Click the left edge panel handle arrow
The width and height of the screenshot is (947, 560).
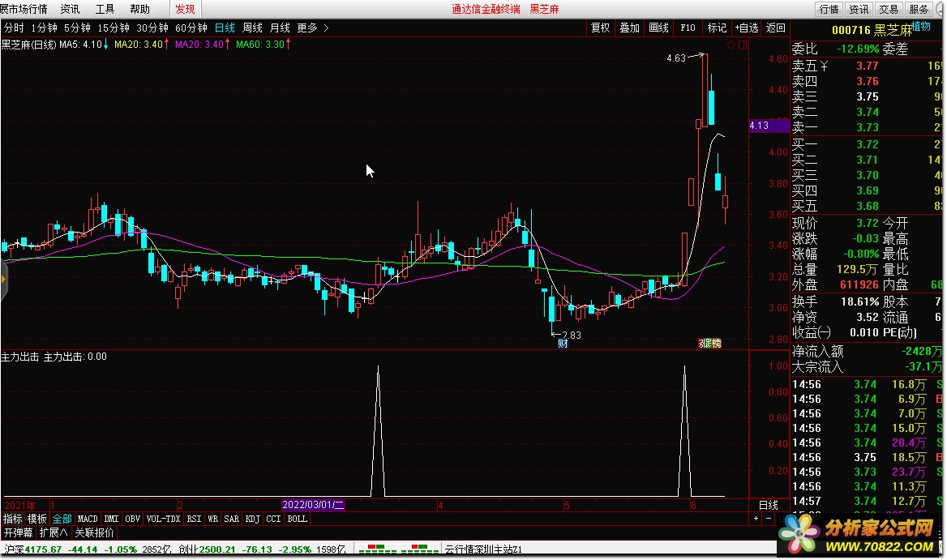click(3, 280)
